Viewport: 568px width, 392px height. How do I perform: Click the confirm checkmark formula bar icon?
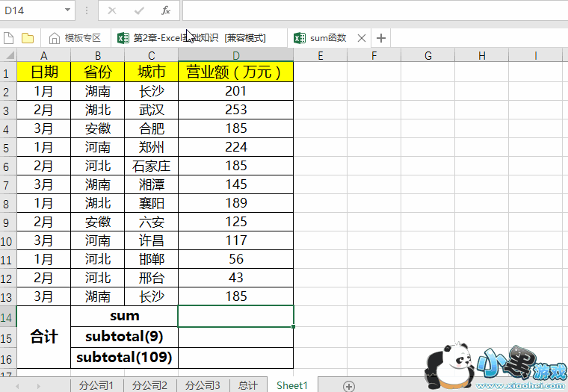(139, 10)
